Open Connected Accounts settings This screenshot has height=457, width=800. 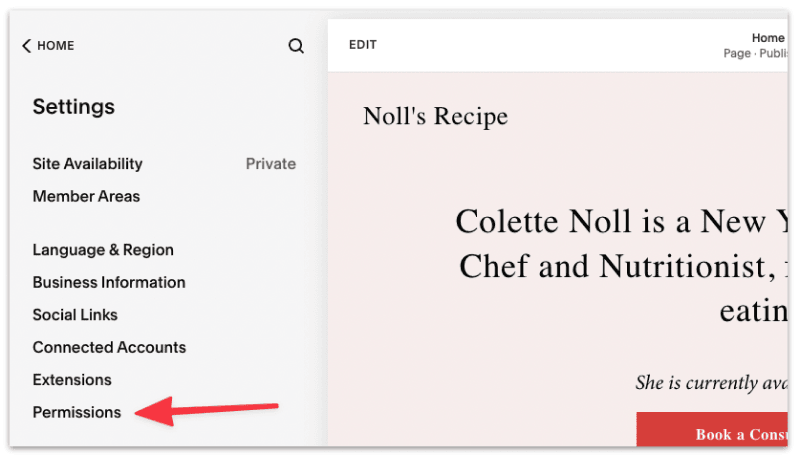click(109, 347)
